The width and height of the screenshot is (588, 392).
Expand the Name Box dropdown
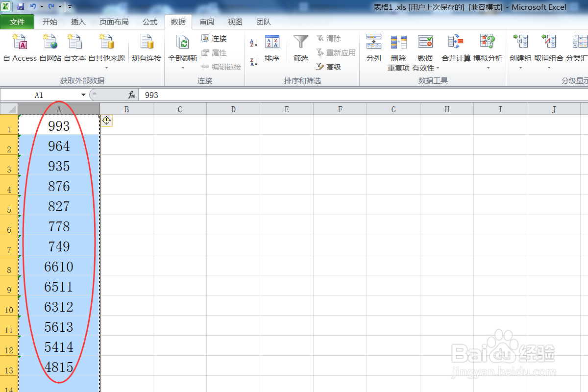83,95
